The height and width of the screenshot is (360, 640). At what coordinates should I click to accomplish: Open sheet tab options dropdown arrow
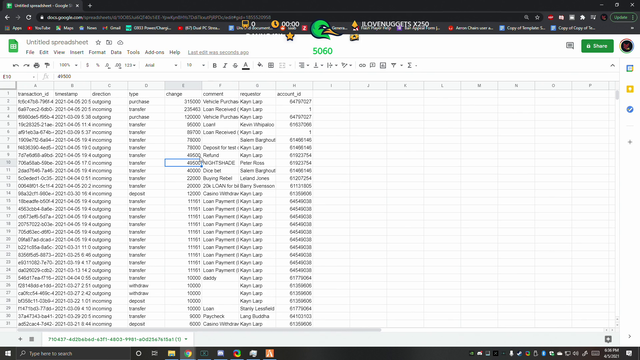(186, 339)
